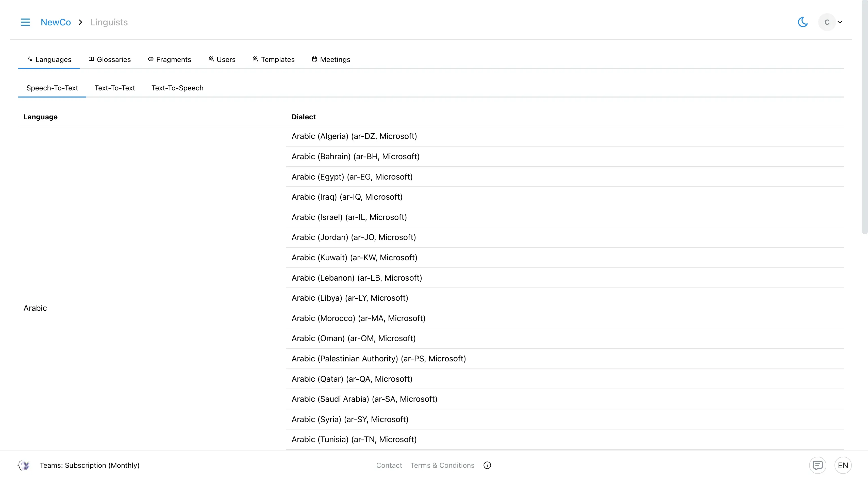Click Teams: Subscription (Monthly) text
The width and height of the screenshot is (868, 480).
[x=90, y=465]
